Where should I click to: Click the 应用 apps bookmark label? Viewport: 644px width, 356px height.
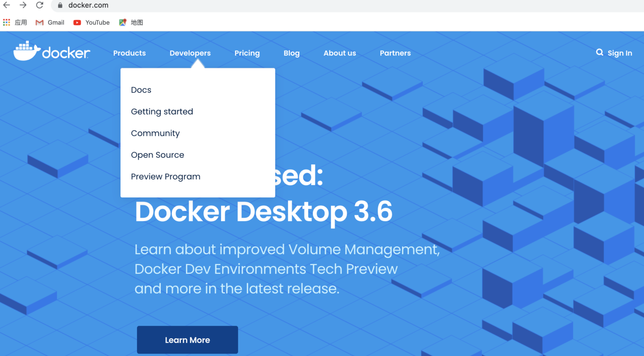21,22
